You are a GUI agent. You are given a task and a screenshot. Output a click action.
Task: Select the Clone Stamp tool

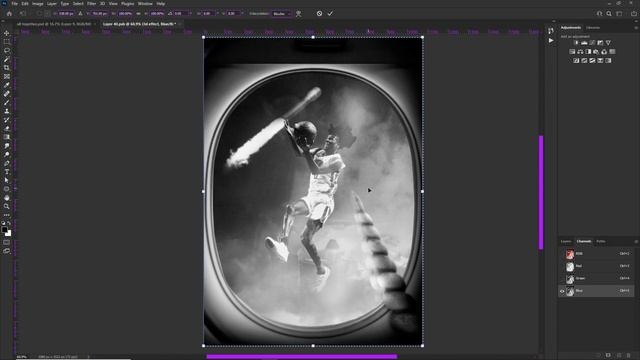point(7,111)
